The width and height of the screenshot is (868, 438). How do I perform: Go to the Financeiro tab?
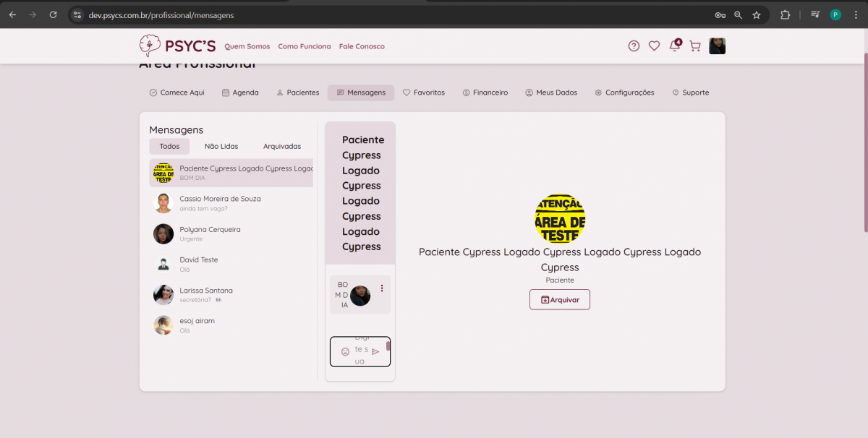coord(485,93)
